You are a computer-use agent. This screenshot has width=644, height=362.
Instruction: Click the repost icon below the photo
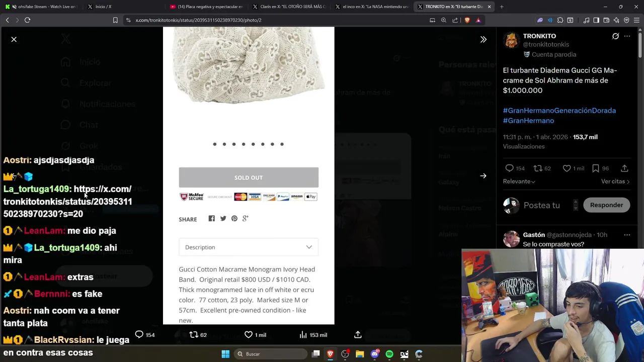click(194, 334)
